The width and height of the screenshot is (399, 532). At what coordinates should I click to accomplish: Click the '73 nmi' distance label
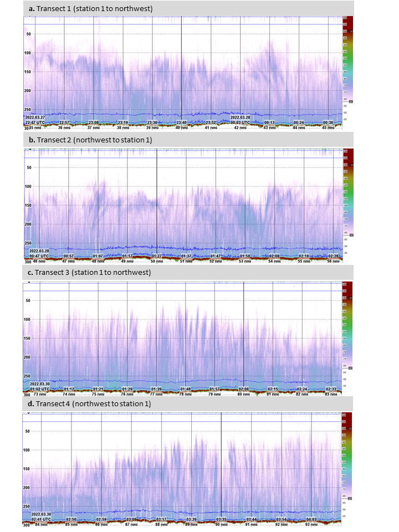(40, 394)
